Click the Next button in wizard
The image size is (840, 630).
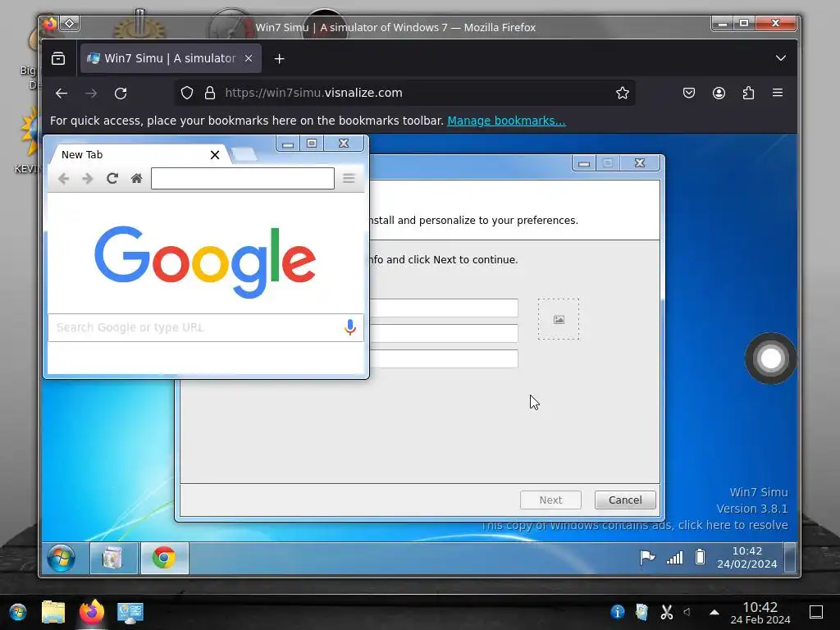point(550,500)
